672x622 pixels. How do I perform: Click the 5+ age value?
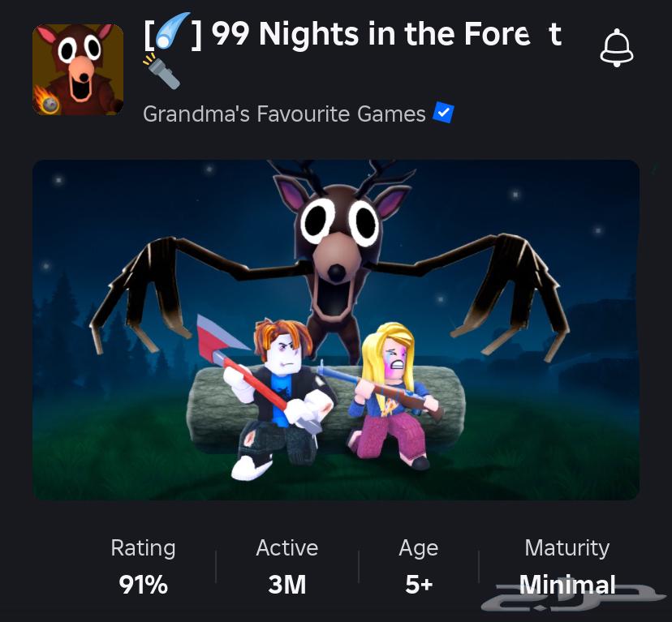(x=419, y=585)
